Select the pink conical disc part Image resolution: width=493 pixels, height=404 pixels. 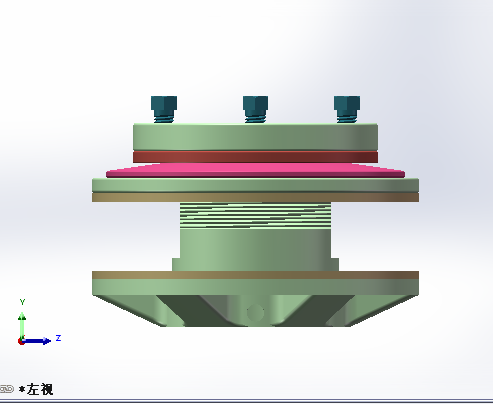(255, 170)
